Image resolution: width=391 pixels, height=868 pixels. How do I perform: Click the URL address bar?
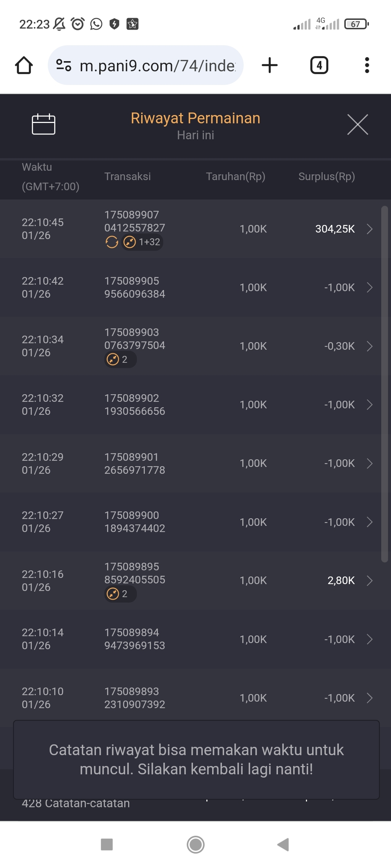pyautogui.click(x=157, y=65)
